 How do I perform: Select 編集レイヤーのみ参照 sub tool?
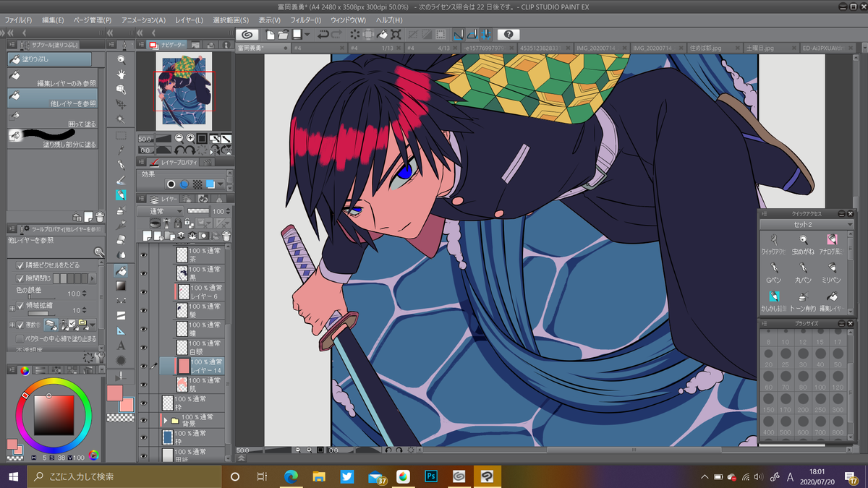pos(51,78)
